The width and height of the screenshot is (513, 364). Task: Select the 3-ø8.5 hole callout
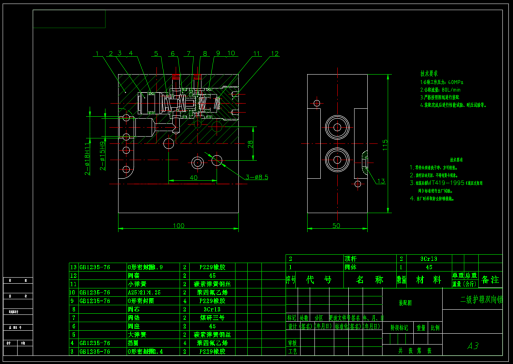pyautogui.click(x=257, y=177)
